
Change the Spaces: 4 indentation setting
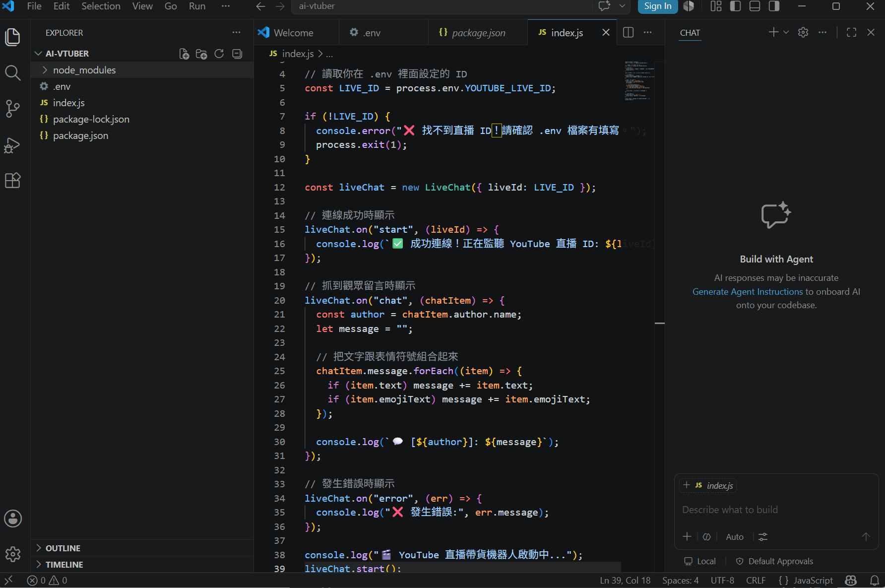pyautogui.click(x=680, y=581)
